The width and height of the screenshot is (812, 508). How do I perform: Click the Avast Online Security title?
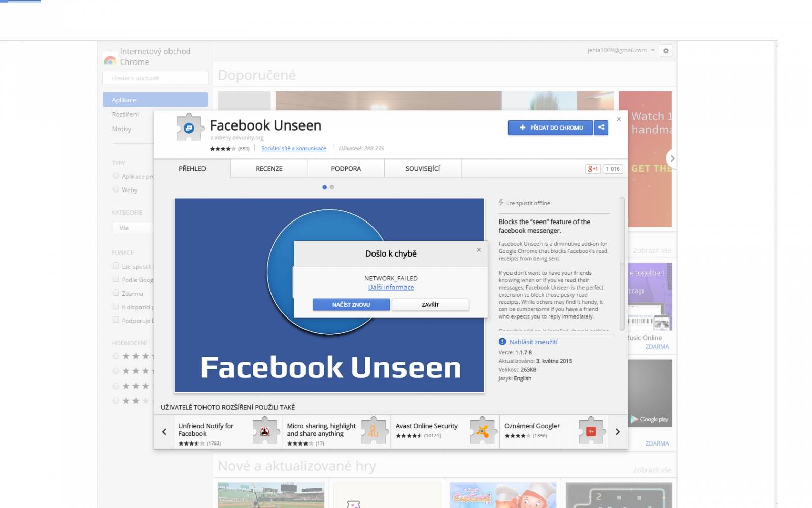(x=427, y=426)
